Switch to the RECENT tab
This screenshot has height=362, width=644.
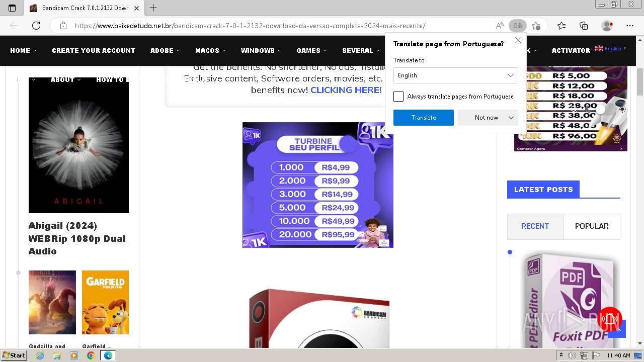click(x=535, y=226)
